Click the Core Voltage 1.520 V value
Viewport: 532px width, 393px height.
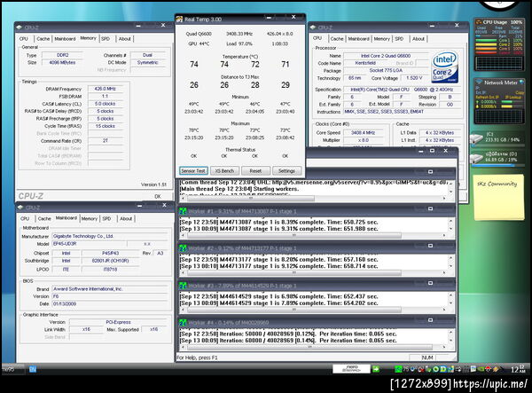(413, 78)
